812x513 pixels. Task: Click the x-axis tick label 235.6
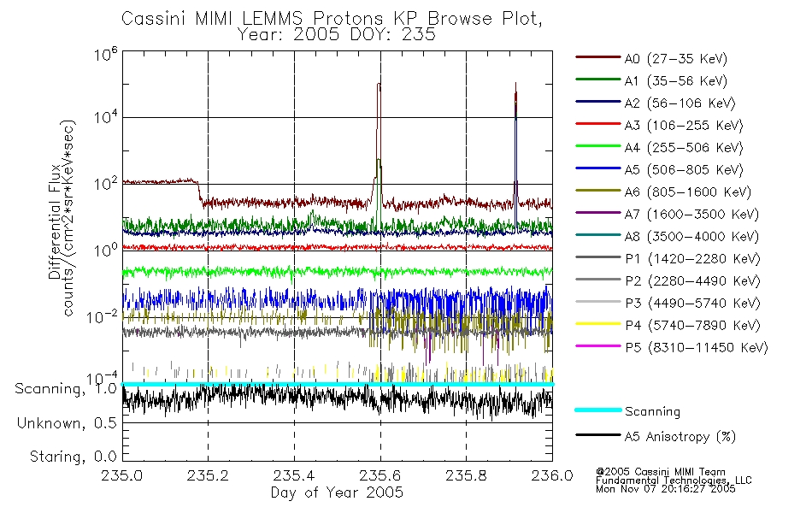[x=380, y=475]
